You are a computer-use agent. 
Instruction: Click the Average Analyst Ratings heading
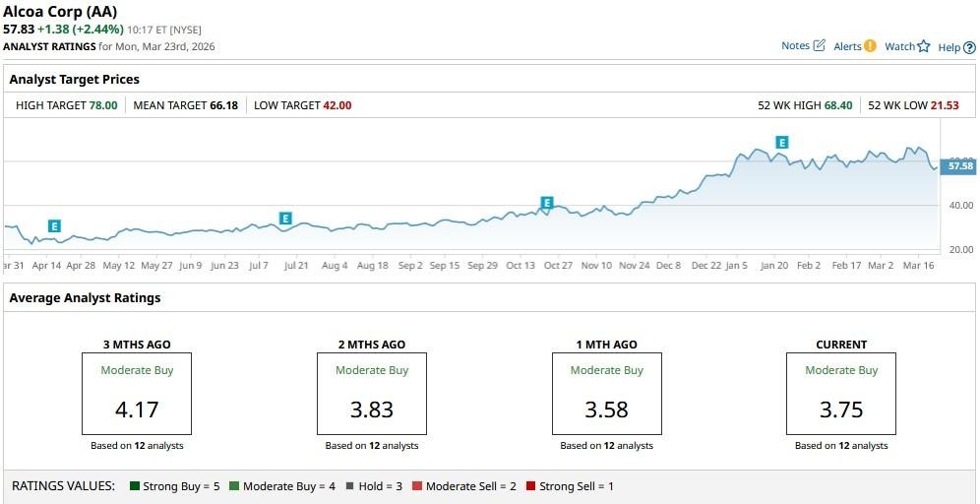tap(85, 297)
